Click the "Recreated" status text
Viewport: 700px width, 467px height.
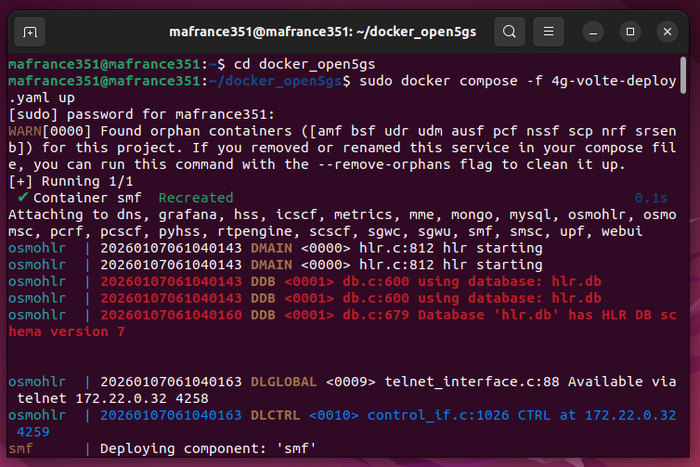(x=196, y=198)
